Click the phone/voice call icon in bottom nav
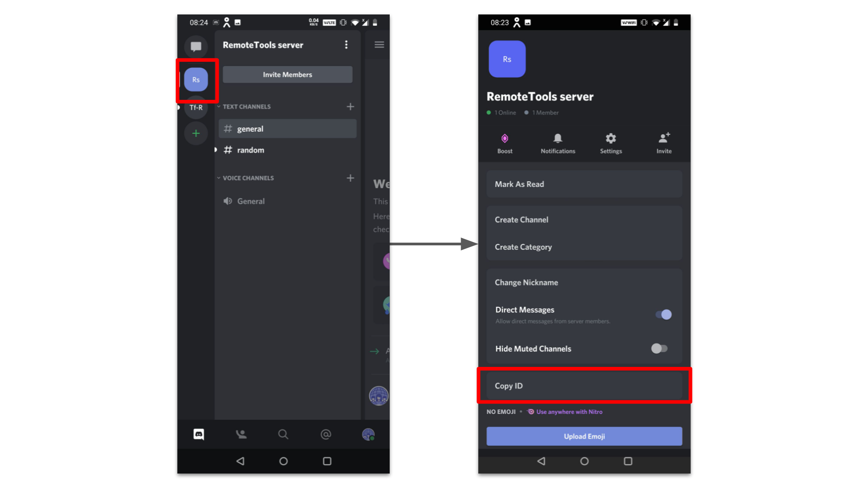The width and height of the screenshot is (868, 488). (241, 434)
